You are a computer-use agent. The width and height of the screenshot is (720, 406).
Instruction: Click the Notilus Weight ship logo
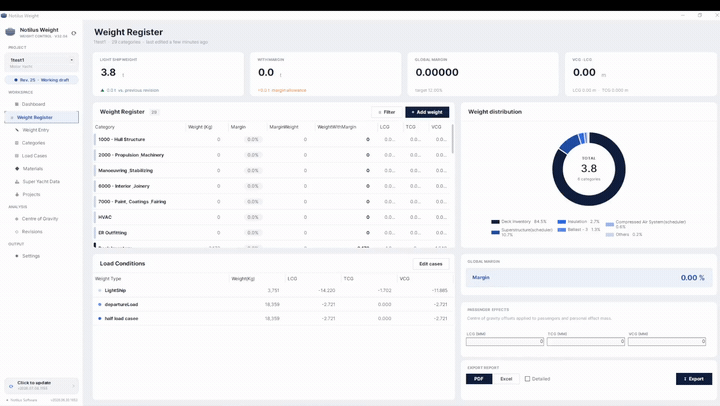pyautogui.click(x=10, y=32)
